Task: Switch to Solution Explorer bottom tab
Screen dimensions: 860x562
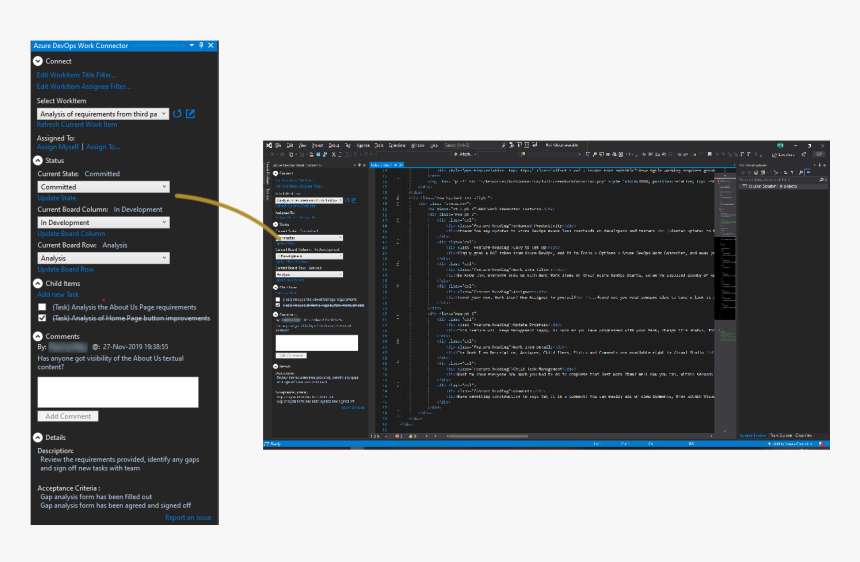Action: point(752,435)
